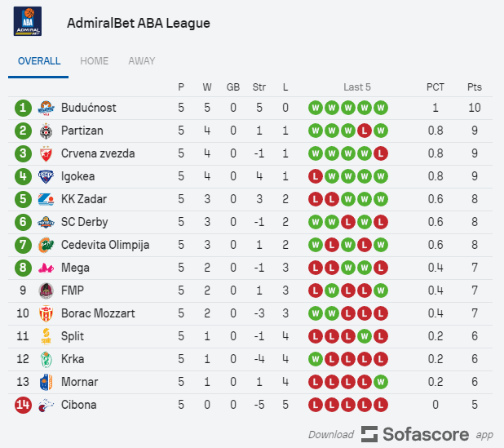Click the FMP team logo

(46, 291)
